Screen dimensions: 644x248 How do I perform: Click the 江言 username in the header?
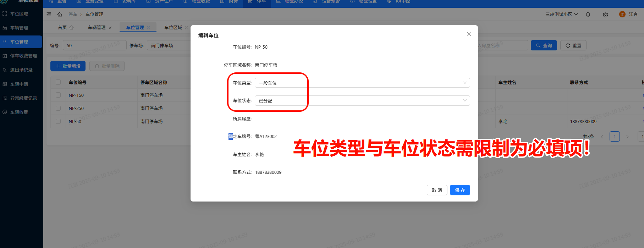pos(633,14)
